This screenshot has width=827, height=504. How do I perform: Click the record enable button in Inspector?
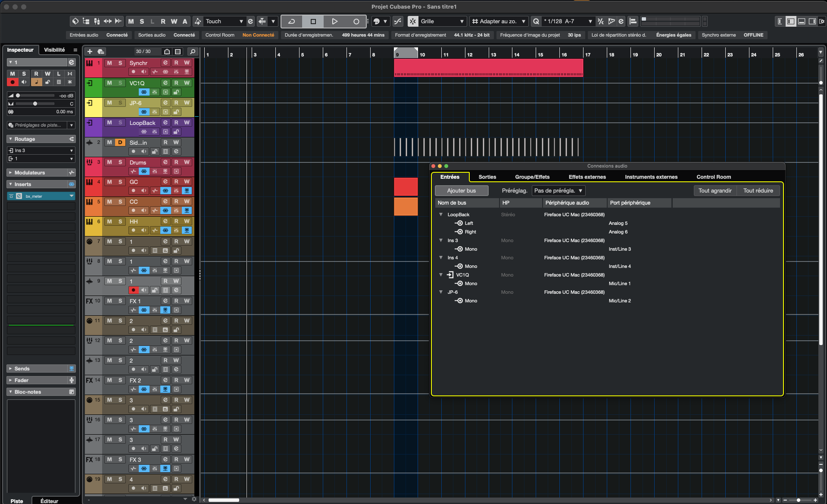pyautogui.click(x=12, y=82)
